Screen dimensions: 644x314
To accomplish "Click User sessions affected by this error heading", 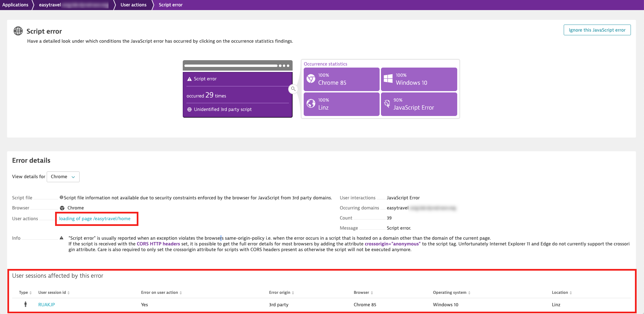I will coord(58,276).
